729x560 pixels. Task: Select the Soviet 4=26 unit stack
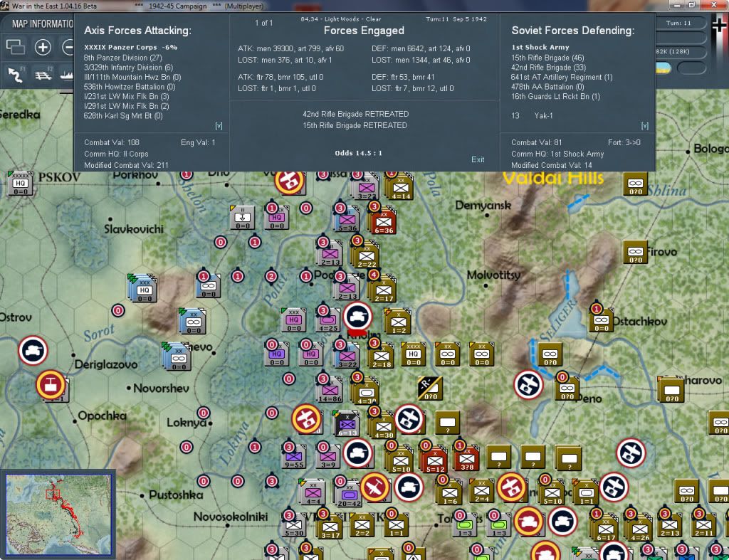(640, 529)
